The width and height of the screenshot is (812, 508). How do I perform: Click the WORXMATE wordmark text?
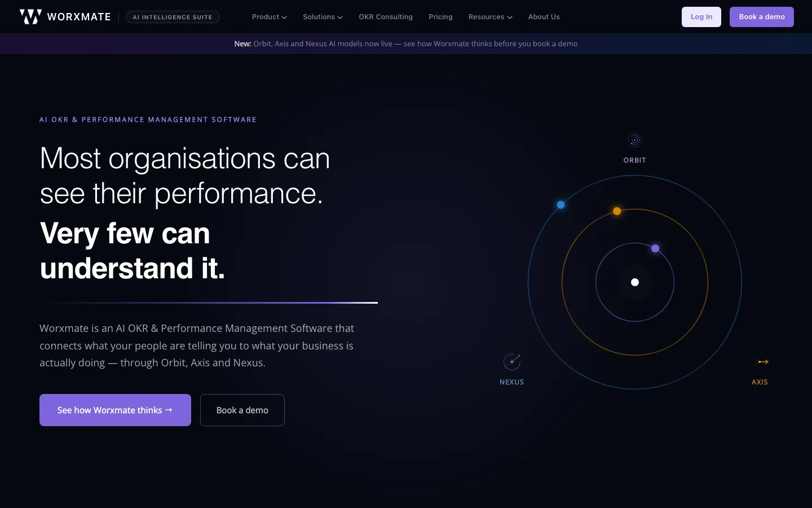(79, 17)
